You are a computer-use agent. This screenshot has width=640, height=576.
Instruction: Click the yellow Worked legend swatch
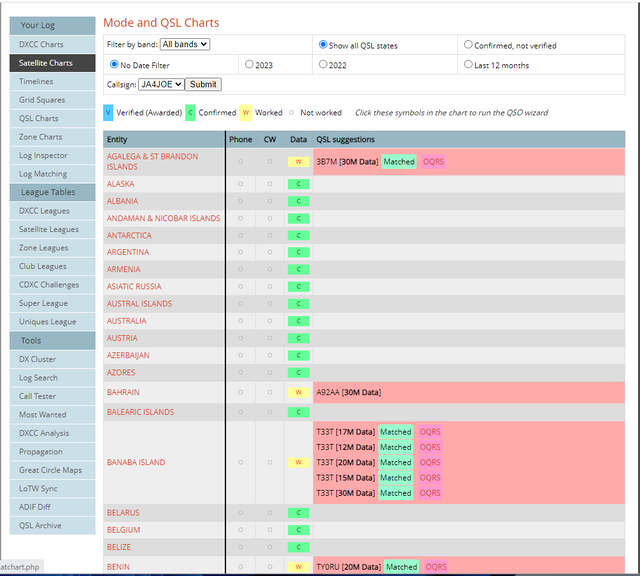click(x=246, y=113)
